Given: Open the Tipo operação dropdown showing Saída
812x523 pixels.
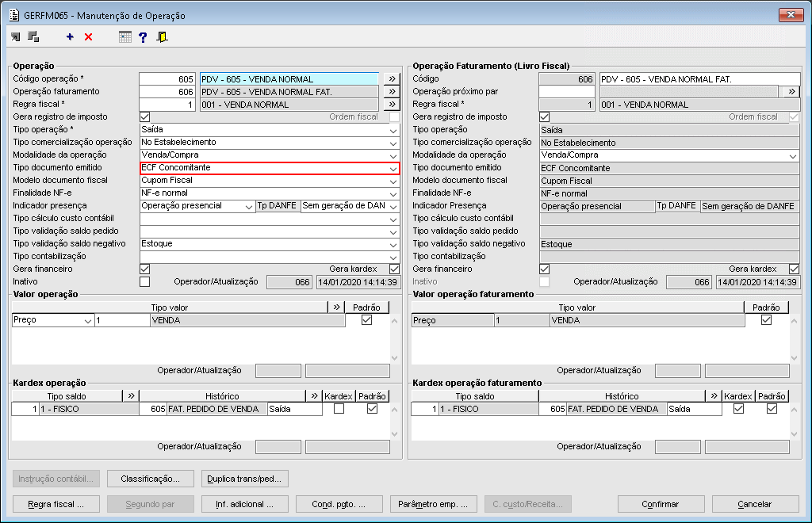Looking at the screenshot, I should pos(393,130).
